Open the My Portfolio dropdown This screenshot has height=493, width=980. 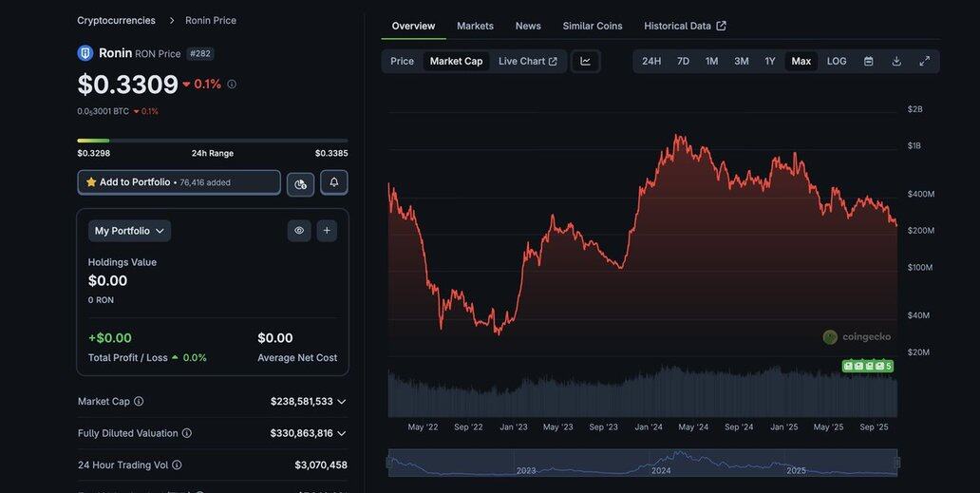pyautogui.click(x=129, y=231)
